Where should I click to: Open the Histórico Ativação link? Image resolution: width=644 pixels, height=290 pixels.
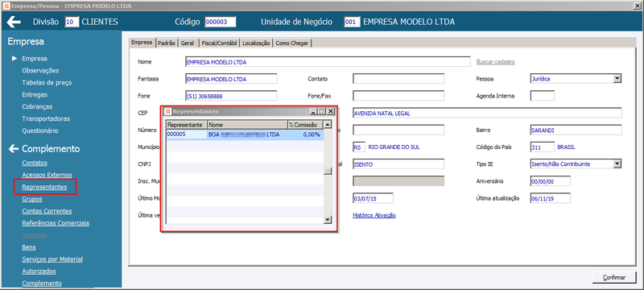374,215
